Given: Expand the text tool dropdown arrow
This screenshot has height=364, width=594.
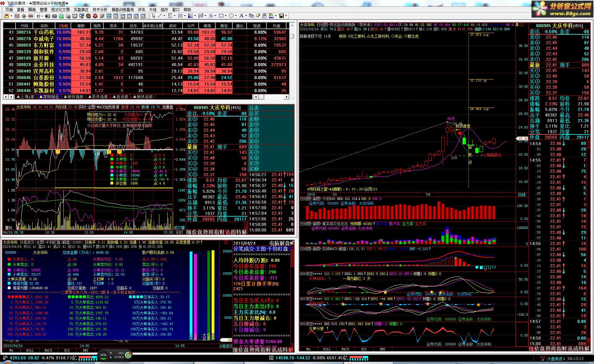Looking at the screenshot, I should (246, 16).
